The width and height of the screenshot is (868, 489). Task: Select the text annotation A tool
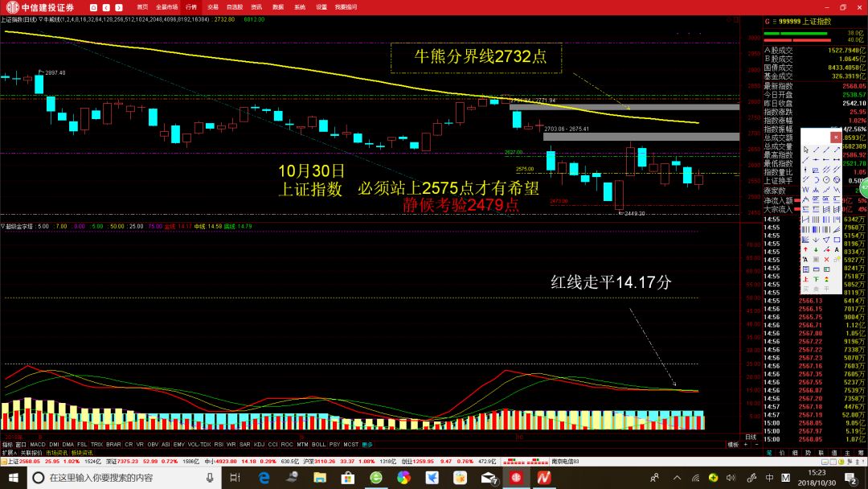click(837, 249)
